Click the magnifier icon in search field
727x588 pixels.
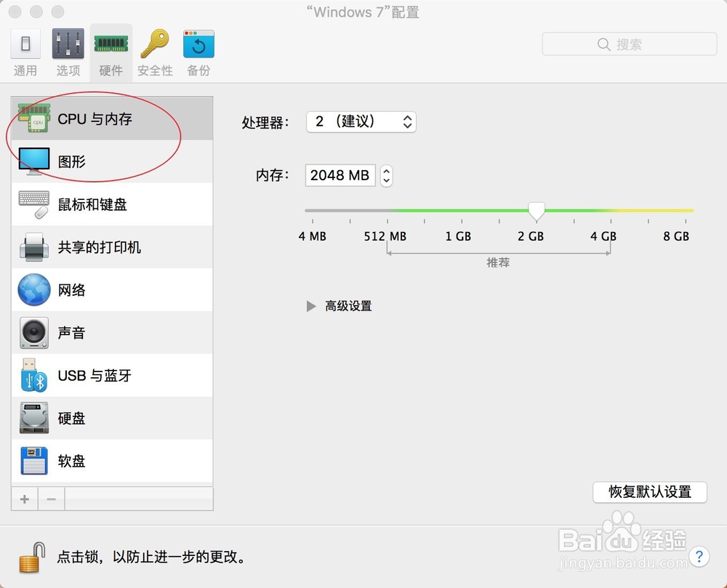603,44
